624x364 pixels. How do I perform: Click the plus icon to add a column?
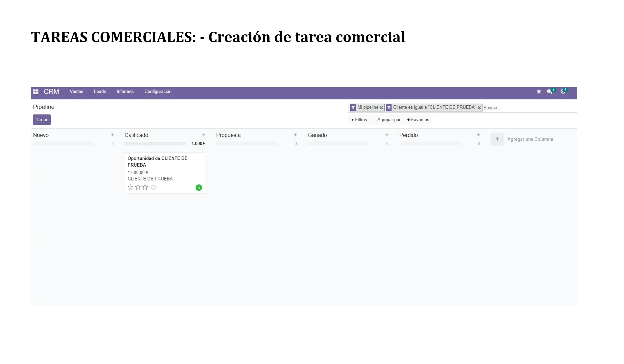point(497,139)
